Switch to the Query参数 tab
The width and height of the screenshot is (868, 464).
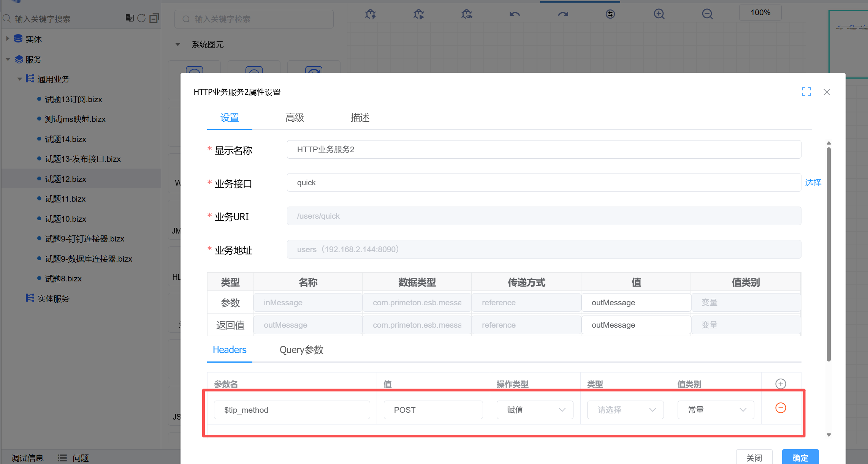pyautogui.click(x=301, y=350)
